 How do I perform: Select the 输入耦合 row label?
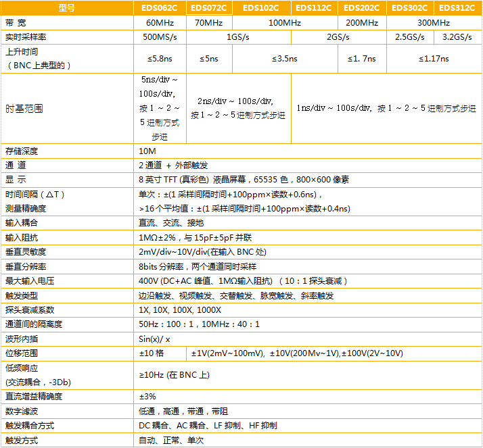pyautogui.click(x=19, y=222)
